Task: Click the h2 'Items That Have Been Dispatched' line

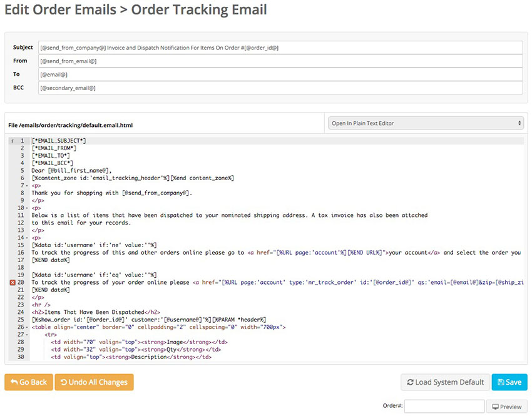Action: tap(96, 312)
